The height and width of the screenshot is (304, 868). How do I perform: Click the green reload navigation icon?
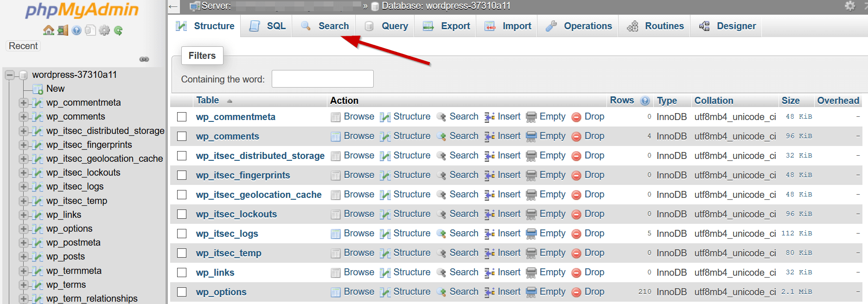pos(118,31)
